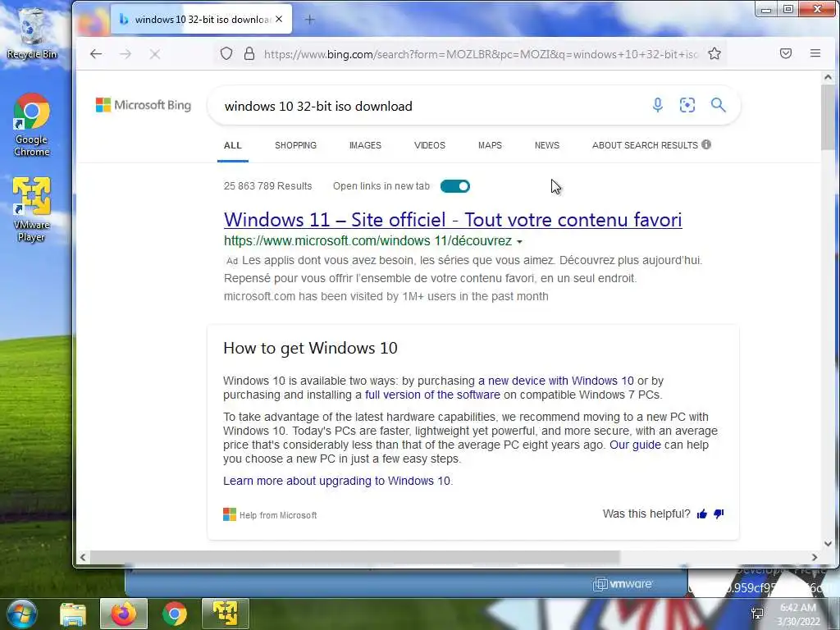This screenshot has height=630, width=840.
Task: Click Learn more about upgrading to Windows 10
Action: click(x=336, y=481)
